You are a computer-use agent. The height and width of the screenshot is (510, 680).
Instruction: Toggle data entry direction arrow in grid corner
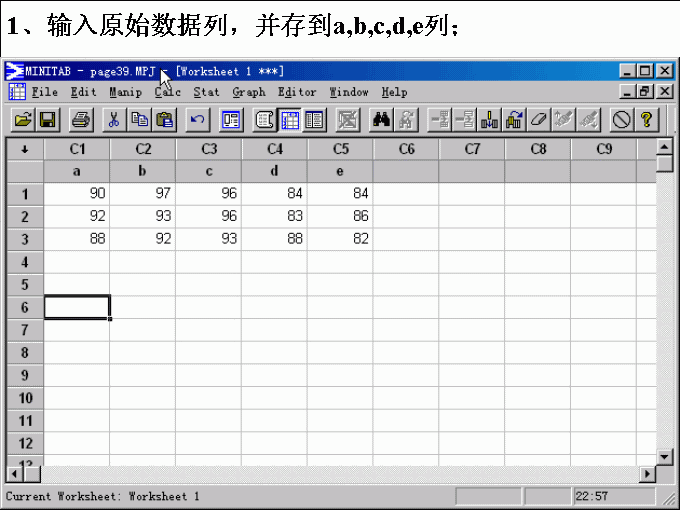[24, 149]
